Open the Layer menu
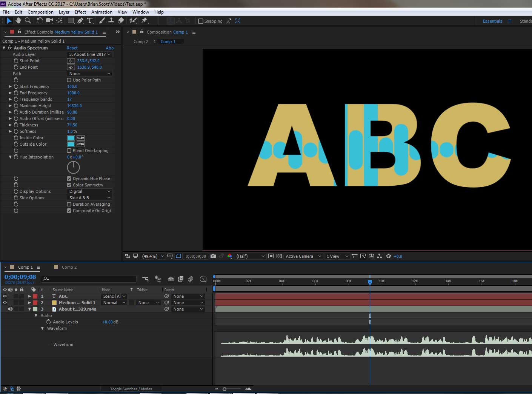This screenshot has width=532, height=394. (x=64, y=12)
